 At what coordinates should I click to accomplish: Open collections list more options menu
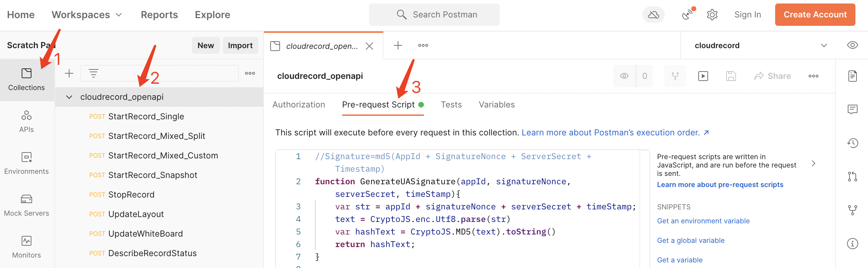pos(250,73)
